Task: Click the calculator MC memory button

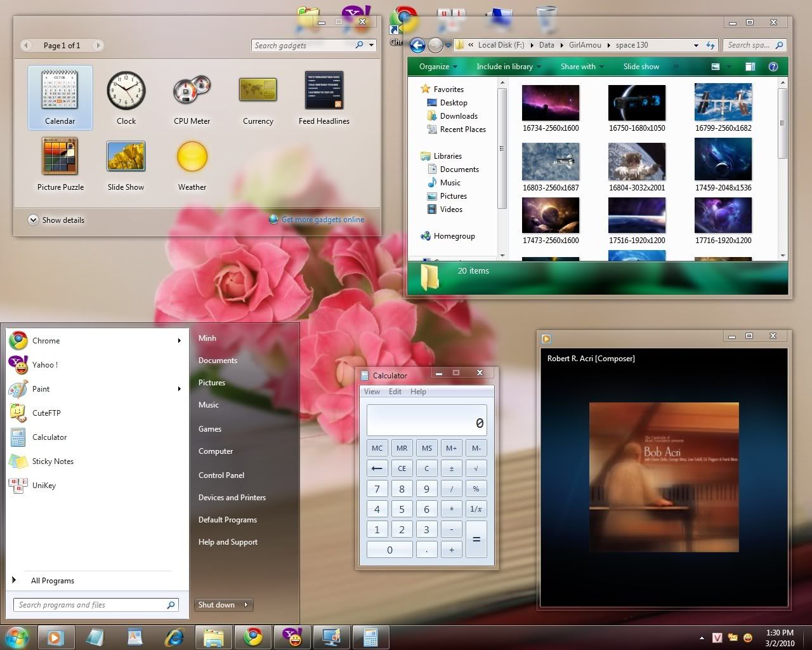Action: pyautogui.click(x=377, y=448)
